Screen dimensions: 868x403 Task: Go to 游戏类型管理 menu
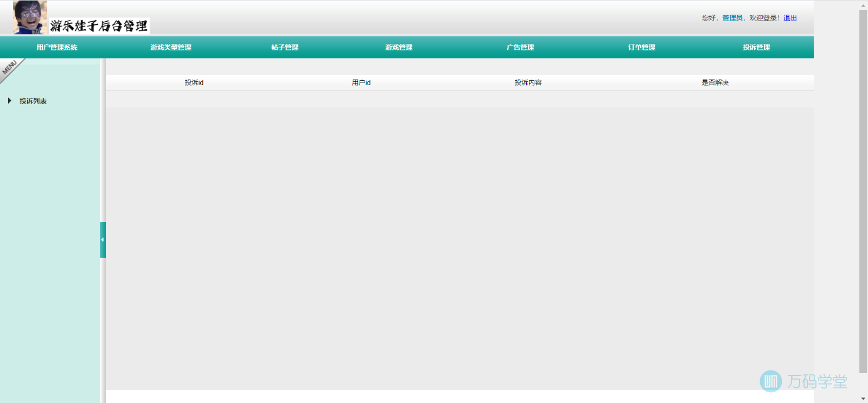pos(171,48)
